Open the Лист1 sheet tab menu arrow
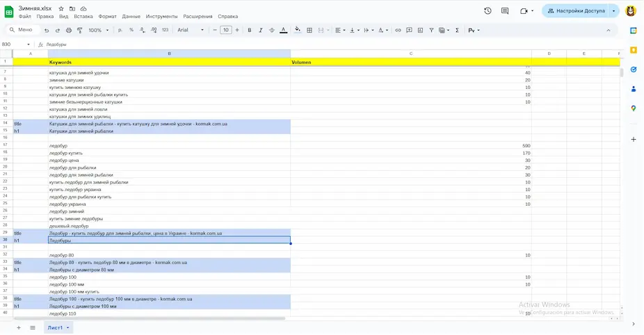This screenshot has height=335, width=644. (68, 328)
